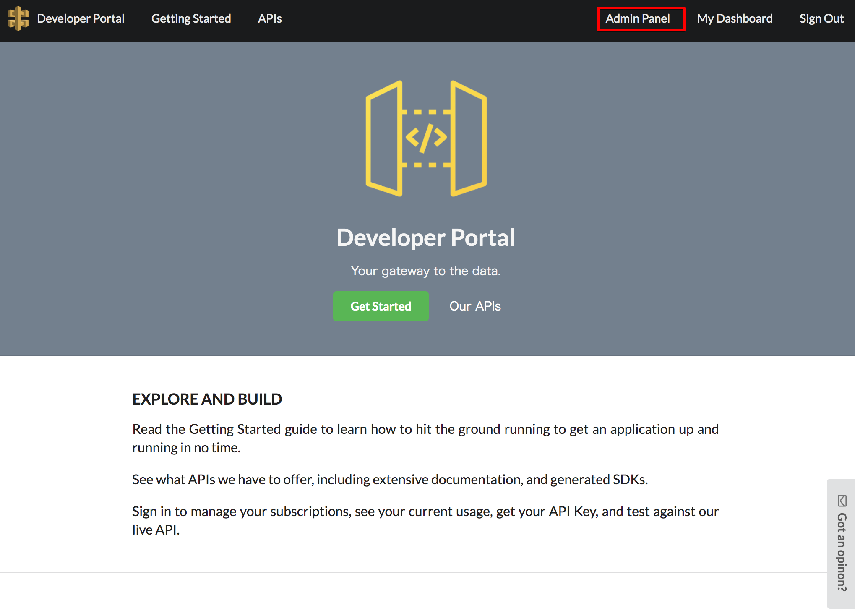Click the green Get Started button
855x616 pixels.
[x=381, y=306]
